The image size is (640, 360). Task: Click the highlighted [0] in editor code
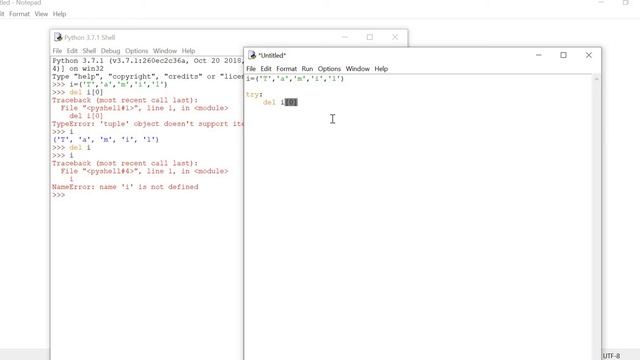291,102
